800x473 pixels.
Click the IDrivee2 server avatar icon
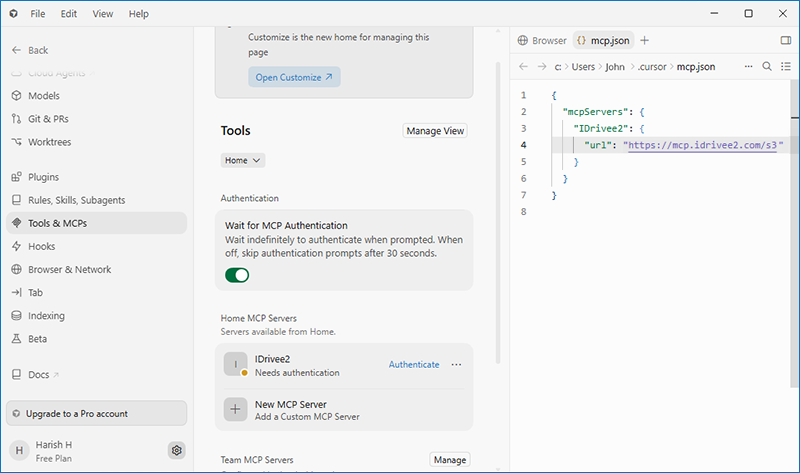[235, 364]
